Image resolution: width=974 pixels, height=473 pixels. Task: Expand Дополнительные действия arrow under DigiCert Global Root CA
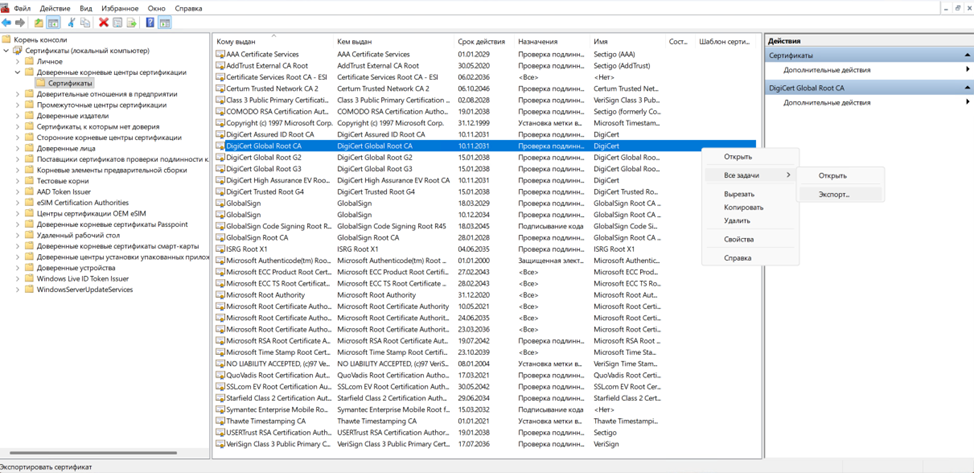coord(968,102)
